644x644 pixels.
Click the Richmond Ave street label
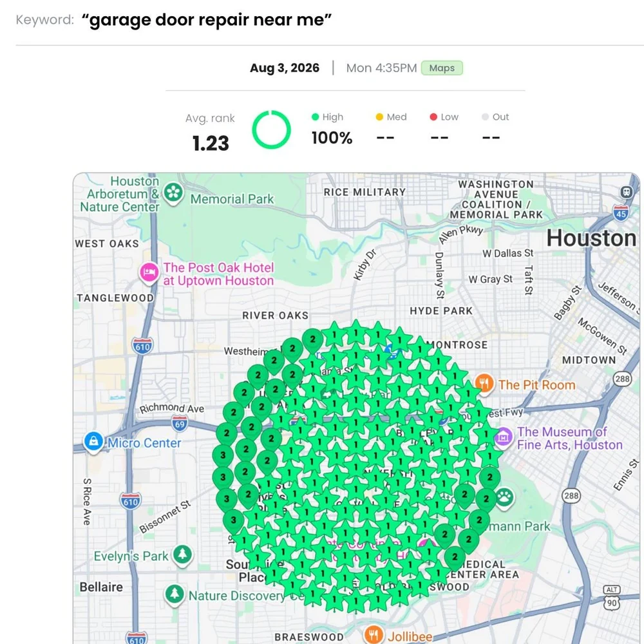pyautogui.click(x=172, y=408)
